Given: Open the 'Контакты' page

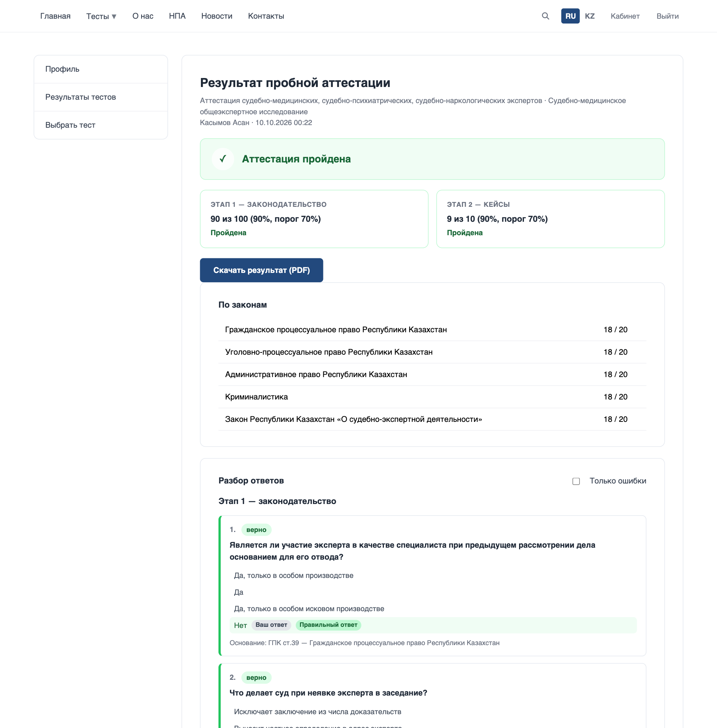Looking at the screenshot, I should (x=266, y=16).
